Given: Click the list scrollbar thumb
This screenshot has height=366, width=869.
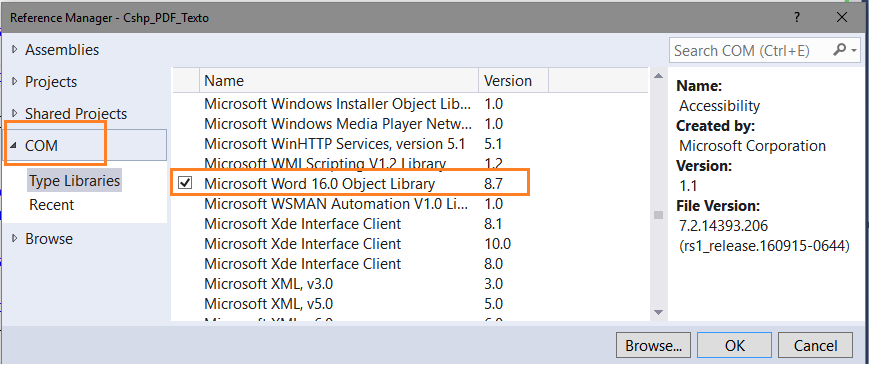Looking at the screenshot, I should (x=658, y=215).
